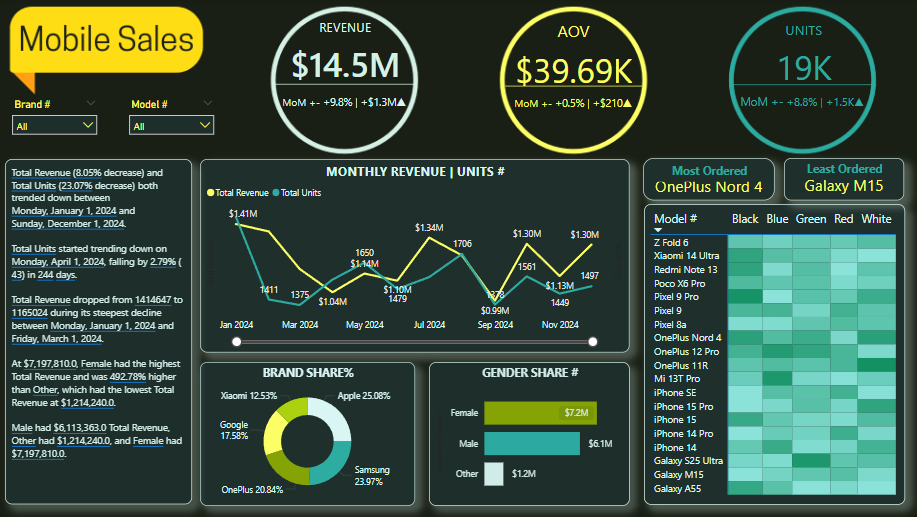Image resolution: width=917 pixels, height=517 pixels.
Task: Click the $7.2M Female bar value
Action: coord(576,413)
